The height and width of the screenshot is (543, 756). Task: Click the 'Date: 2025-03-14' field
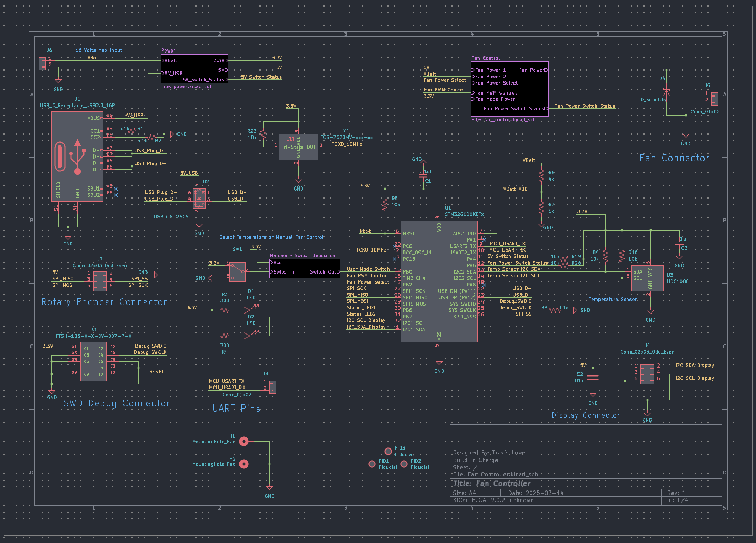536,493
